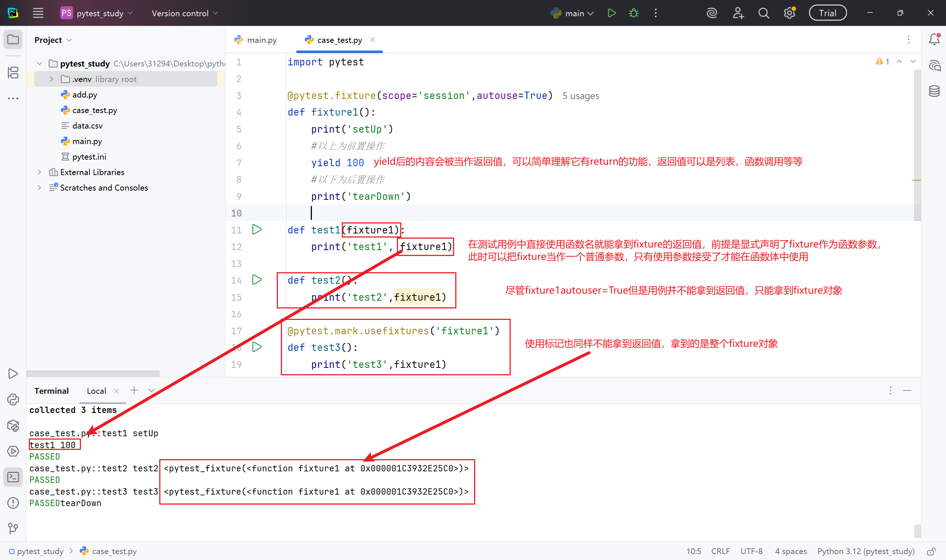Run test1 using its gutter run icon
The width and height of the screenshot is (946, 560).
click(x=257, y=229)
